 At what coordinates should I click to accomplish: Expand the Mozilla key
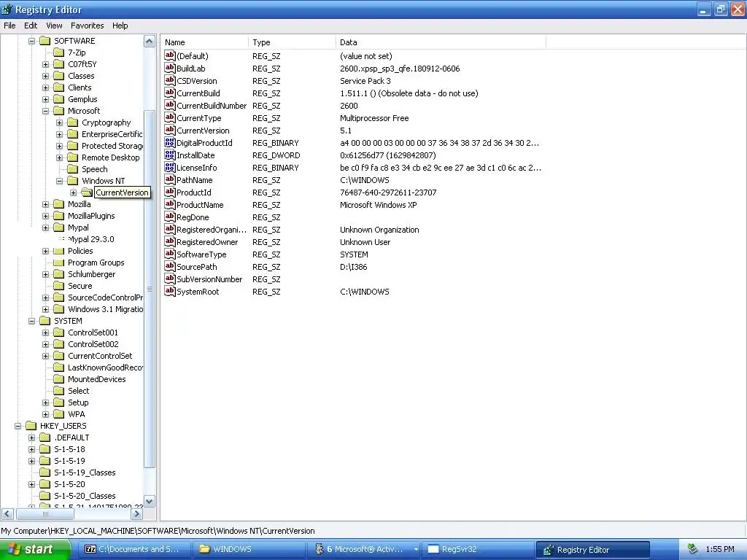[x=46, y=204]
